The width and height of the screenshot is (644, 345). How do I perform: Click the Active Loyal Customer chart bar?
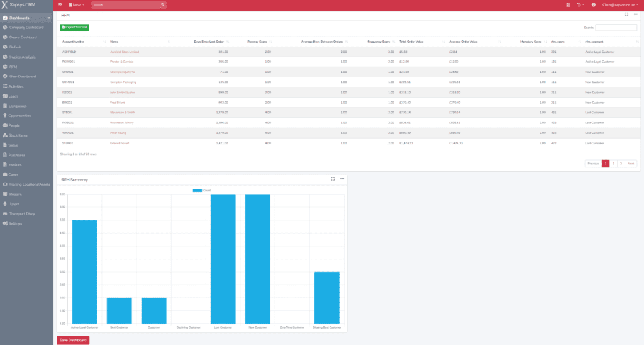pos(85,272)
